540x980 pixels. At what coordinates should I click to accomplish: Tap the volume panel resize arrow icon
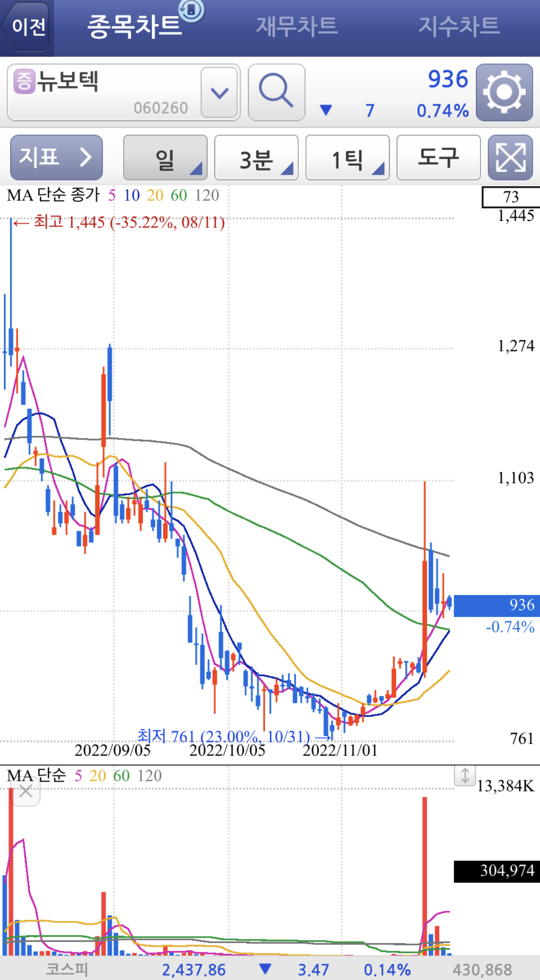tap(465, 775)
